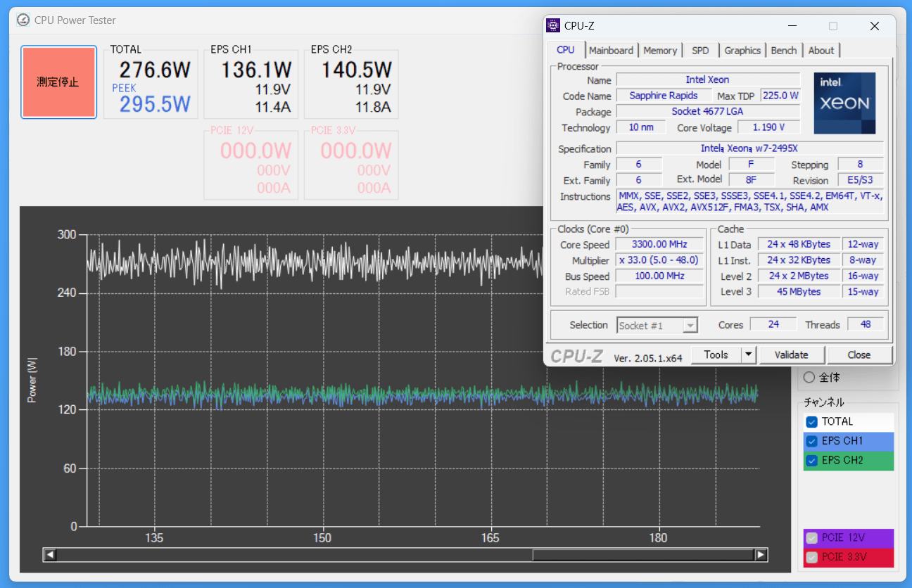Viewport: 912px width, 588px height.
Task: Toggle the TOTAL channel checkbox
Action: pos(811,422)
